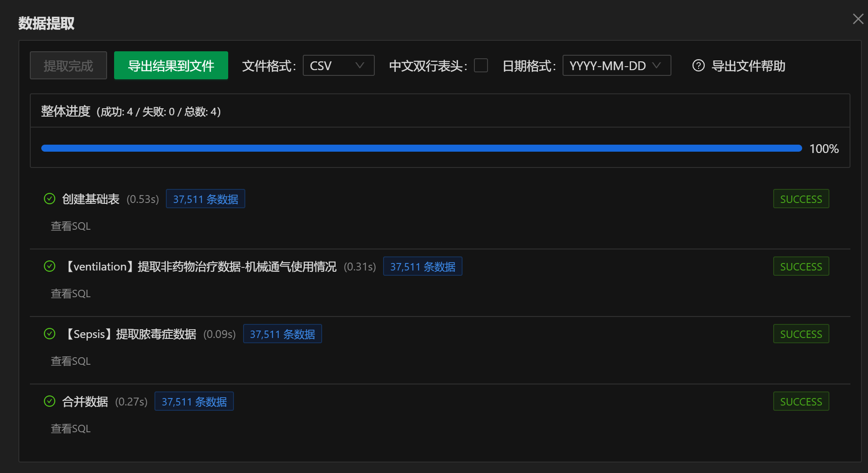The image size is (868, 473).
Task: Click check icon beside ventilation step
Action: pos(50,267)
